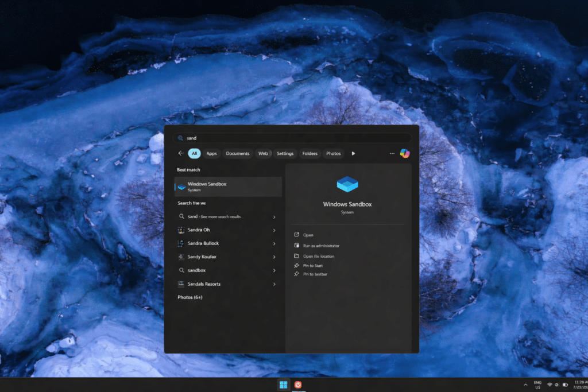Screen dimensions: 588x392
Task: Click the pin icon beside Pin to taskbar
Action: (x=297, y=274)
